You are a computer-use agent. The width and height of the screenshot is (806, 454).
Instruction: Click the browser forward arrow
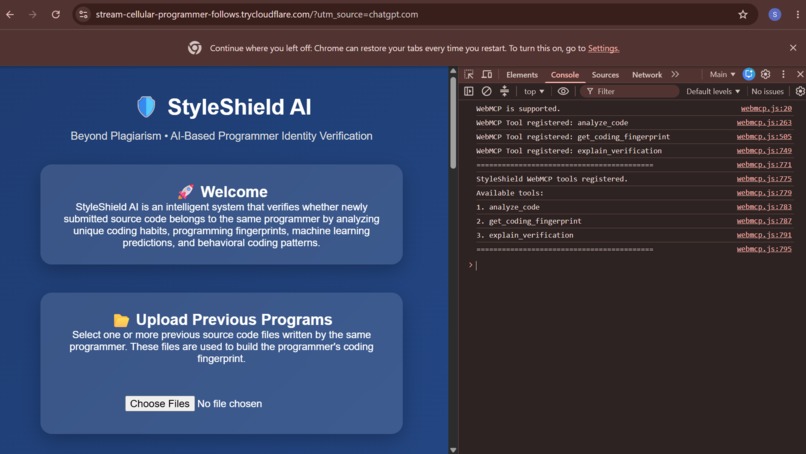33,14
